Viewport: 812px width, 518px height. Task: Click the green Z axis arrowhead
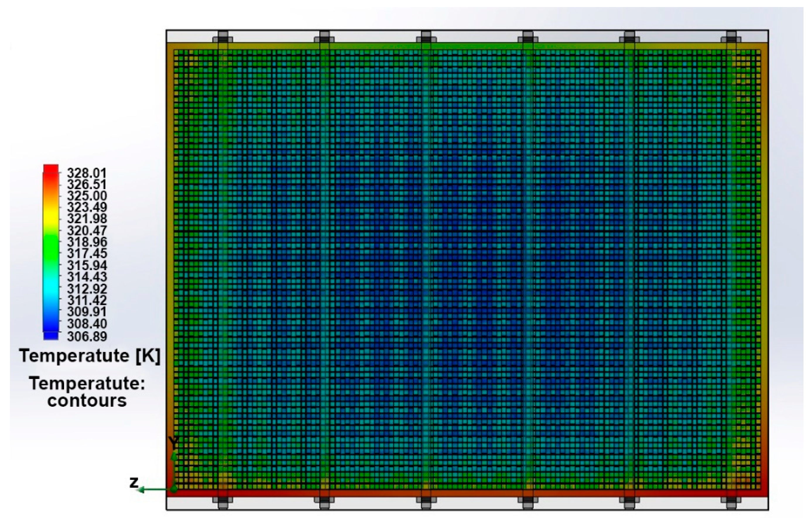point(142,490)
